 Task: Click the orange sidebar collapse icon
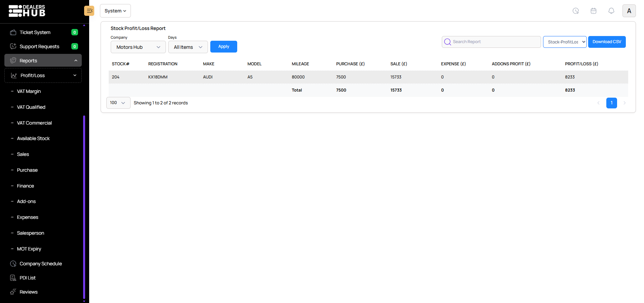point(89,11)
